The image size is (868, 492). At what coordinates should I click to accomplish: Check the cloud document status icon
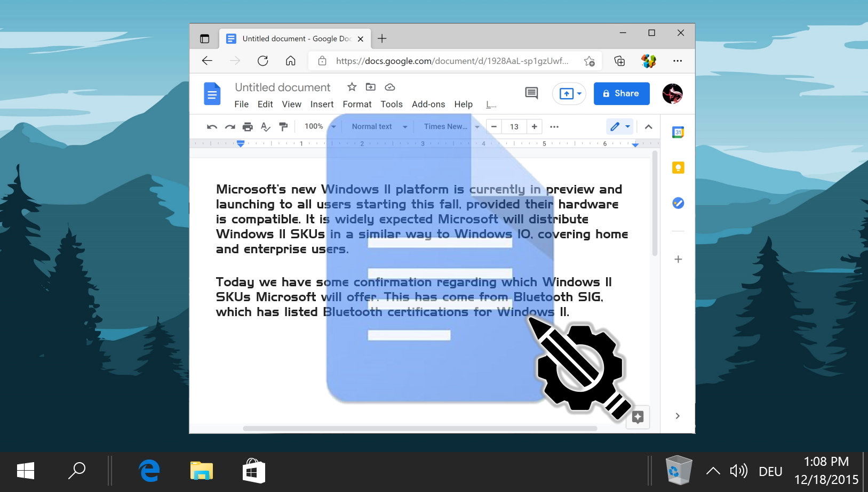click(x=390, y=87)
